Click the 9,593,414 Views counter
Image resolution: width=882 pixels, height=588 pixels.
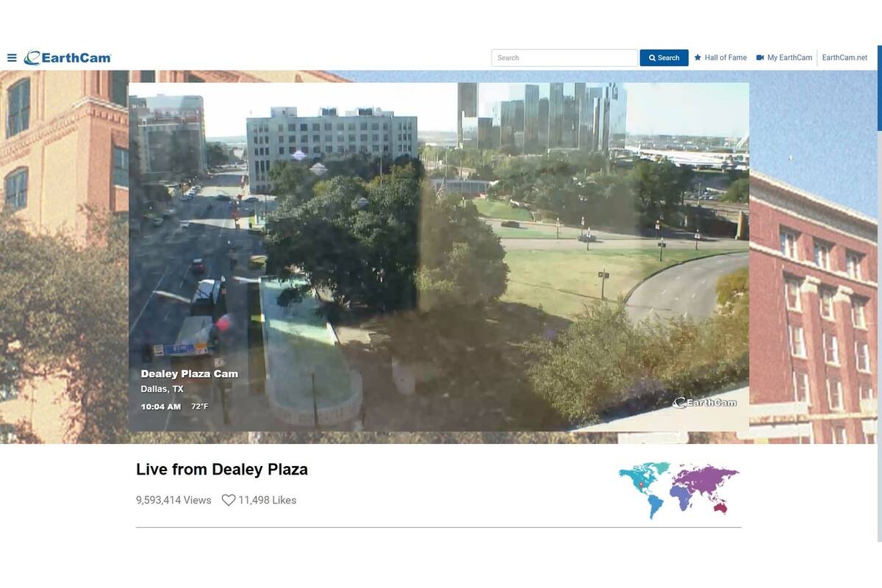(x=173, y=500)
